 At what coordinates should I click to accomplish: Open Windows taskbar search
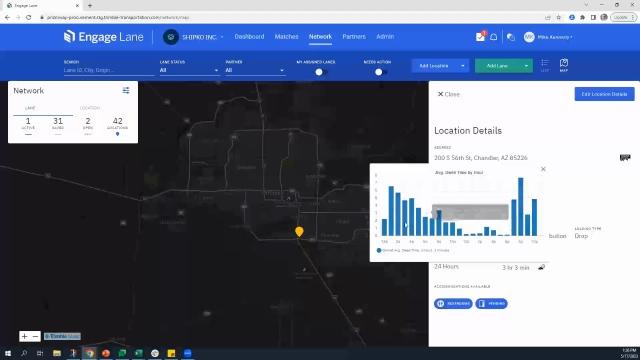pyautogui.click(x=24, y=353)
